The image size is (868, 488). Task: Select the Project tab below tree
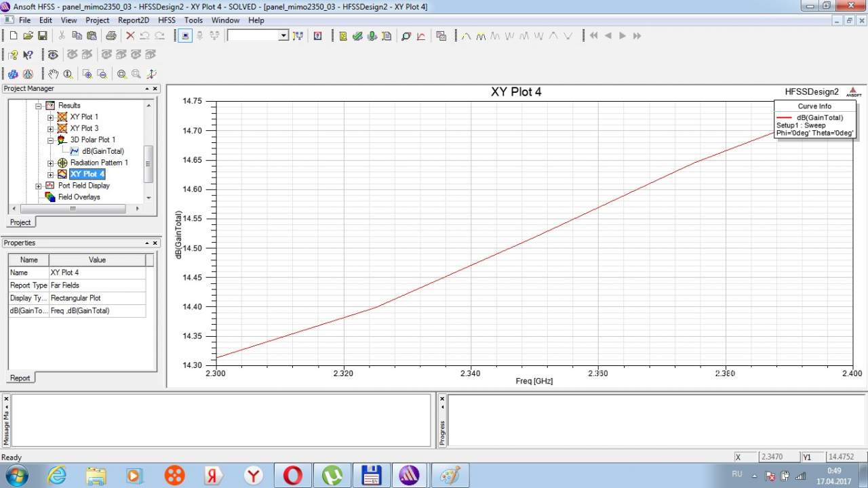point(20,222)
